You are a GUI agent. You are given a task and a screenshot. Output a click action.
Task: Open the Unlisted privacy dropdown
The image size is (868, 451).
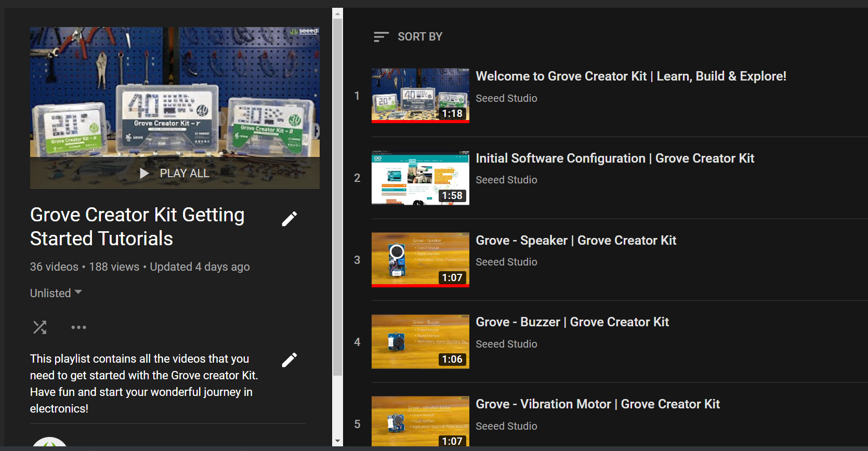(x=56, y=293)
